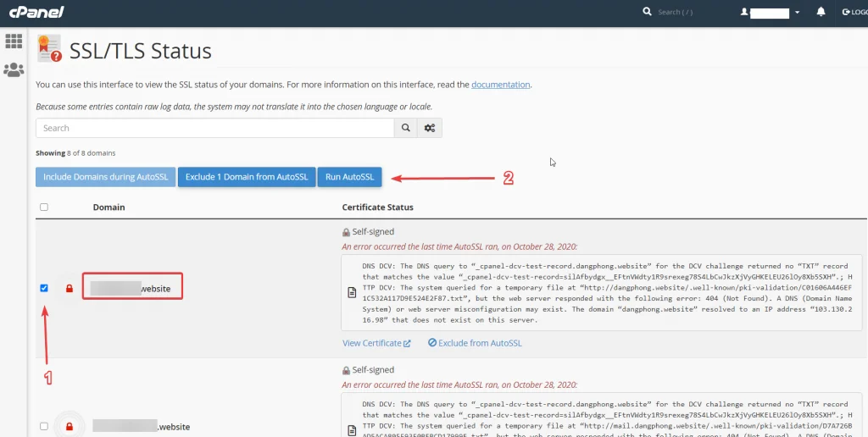The image size is (868, 437).
Task: Click the header search magnifier icon
Action: (647, 12)
